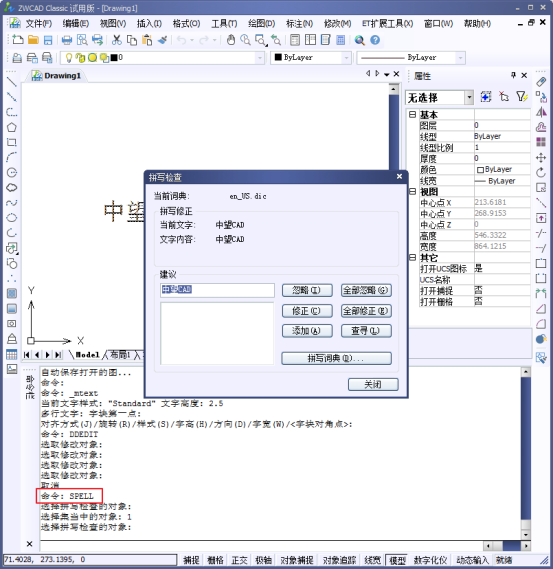Viewport: 553px width, 569px height.
Task: Click the black layer color swatch
Action: tap(114, 58)
